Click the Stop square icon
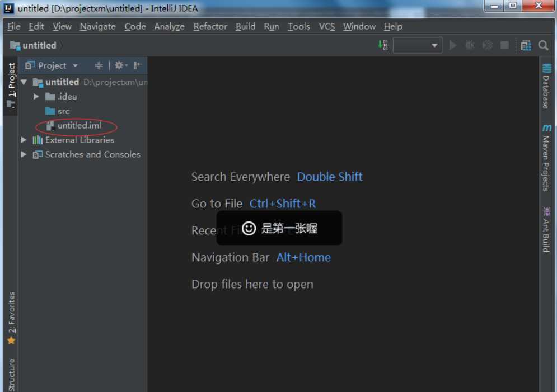The height and width of the screenshot is (392, 557). (x=504, y=45)
